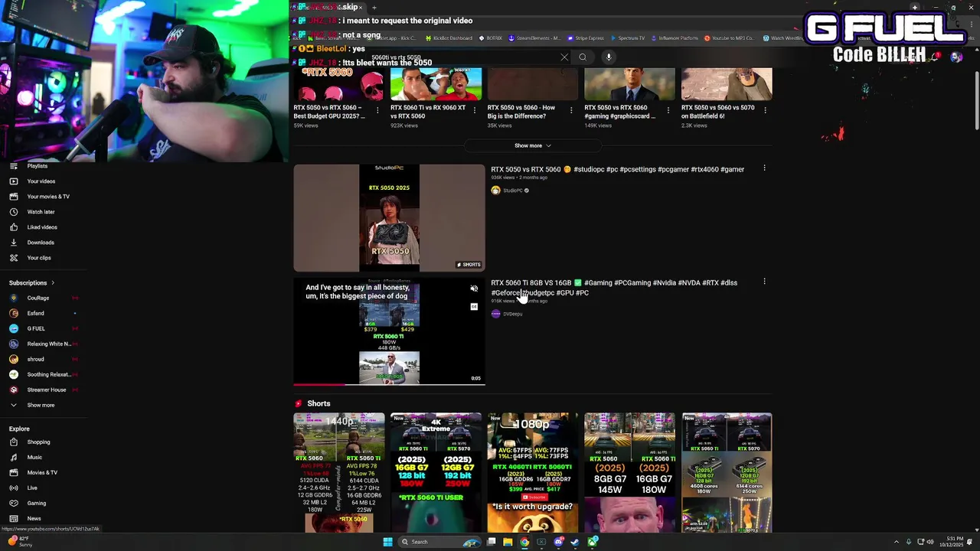Clear the YouTube search box
The image size is (980, 551).
[564, 57]
